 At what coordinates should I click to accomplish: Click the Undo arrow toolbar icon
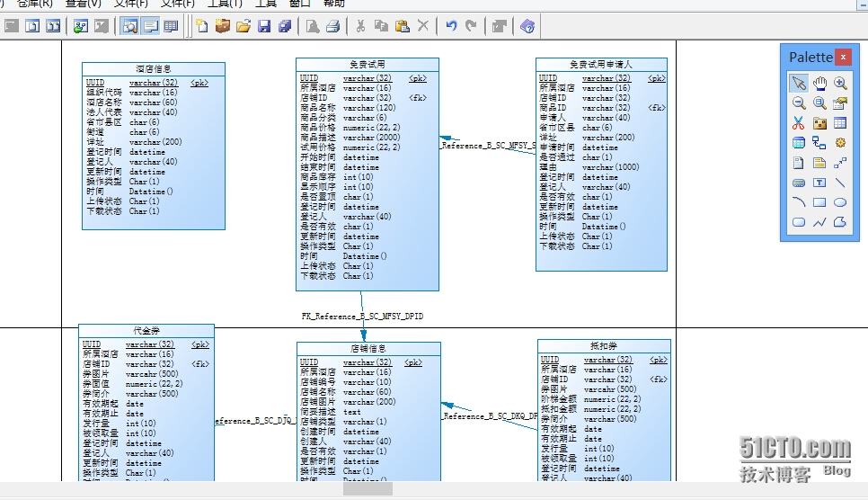point(451,26)
